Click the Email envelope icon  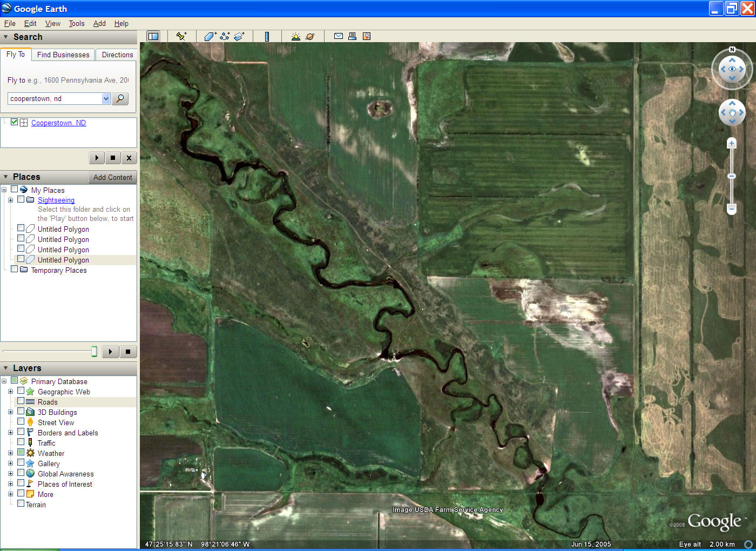[339, 36]
